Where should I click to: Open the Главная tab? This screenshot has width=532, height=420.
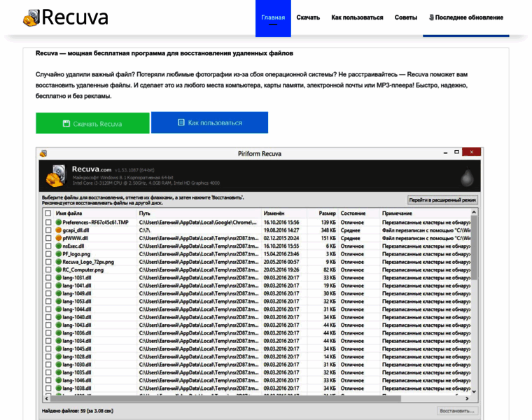pos(273,18)
